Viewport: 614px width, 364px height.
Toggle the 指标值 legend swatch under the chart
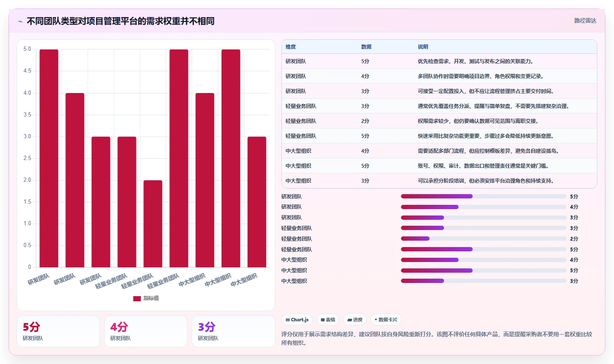tap(137, 298)
